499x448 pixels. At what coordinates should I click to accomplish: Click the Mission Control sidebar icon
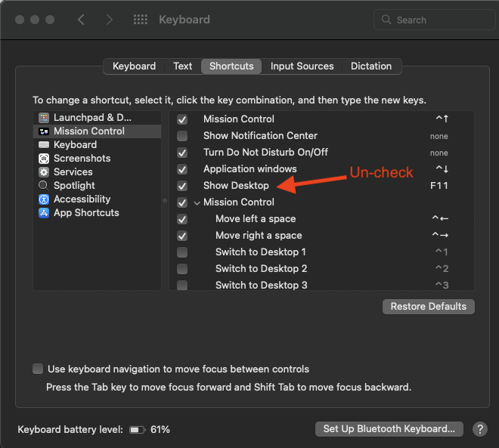pyautogui.click(x=44, y=131)
